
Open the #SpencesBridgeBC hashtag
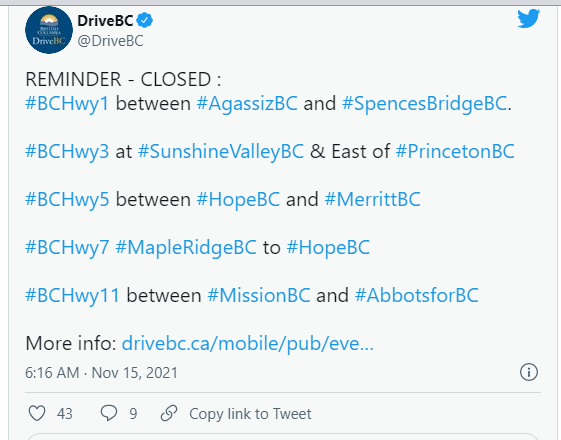click(x=425, y=104)
